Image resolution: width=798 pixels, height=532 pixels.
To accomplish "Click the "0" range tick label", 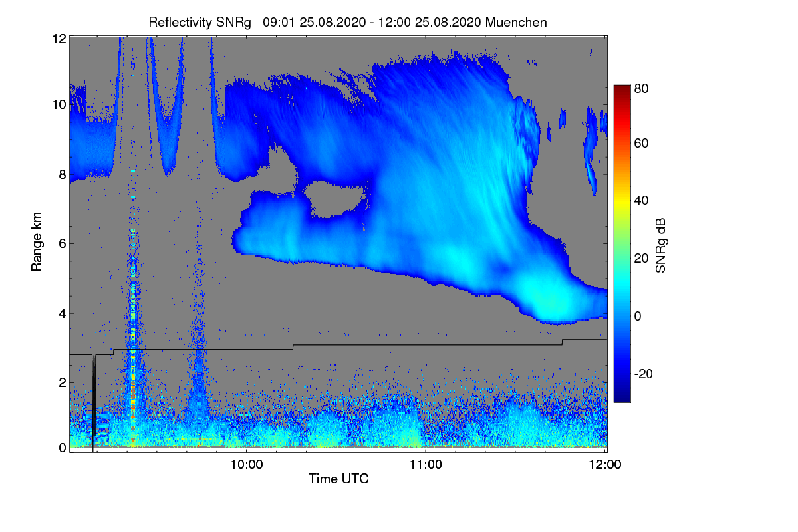I will tap(62, 448).
